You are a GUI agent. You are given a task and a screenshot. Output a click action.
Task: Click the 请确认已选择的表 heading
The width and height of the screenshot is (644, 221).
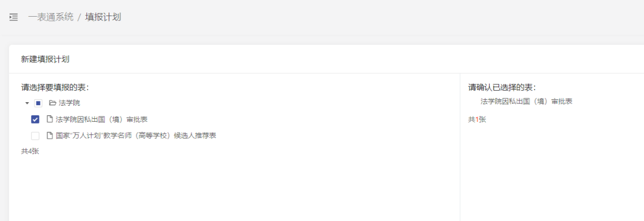(x=502, y=87)
